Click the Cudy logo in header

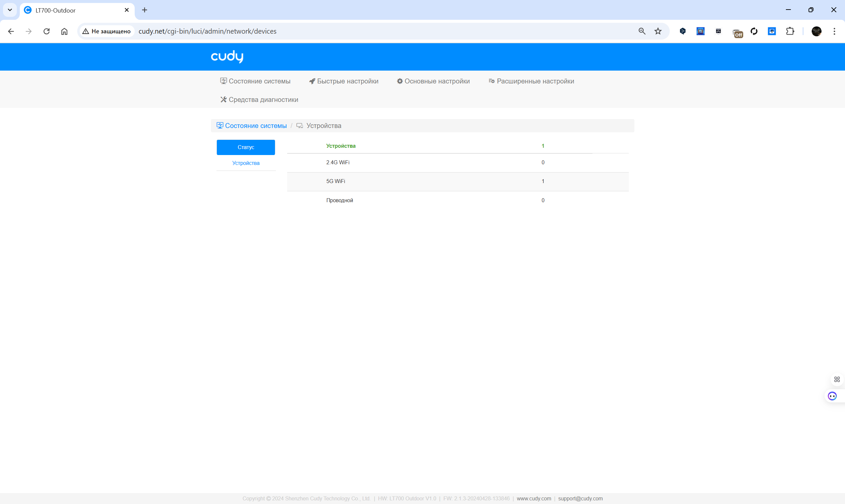227,56
